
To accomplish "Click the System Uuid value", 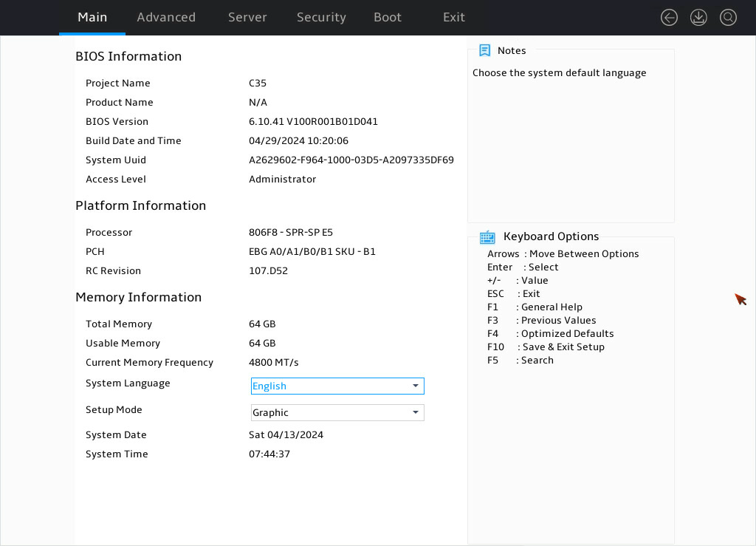I will (x=351, y=160).
